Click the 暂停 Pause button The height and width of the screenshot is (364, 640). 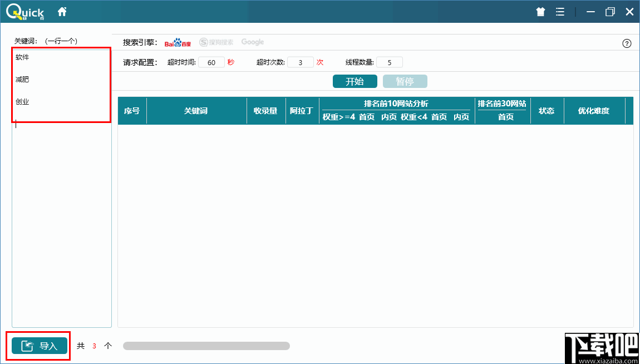405,81
